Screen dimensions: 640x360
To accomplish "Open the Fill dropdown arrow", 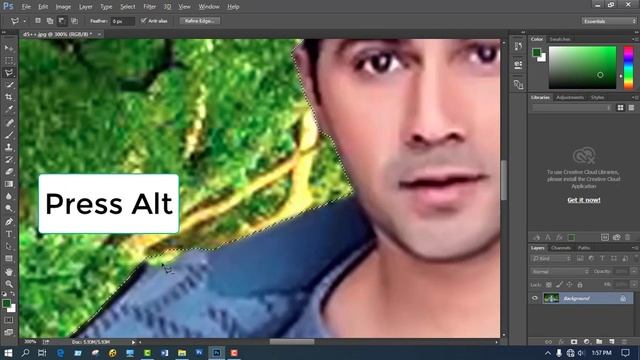I will [x=634, y=284].
